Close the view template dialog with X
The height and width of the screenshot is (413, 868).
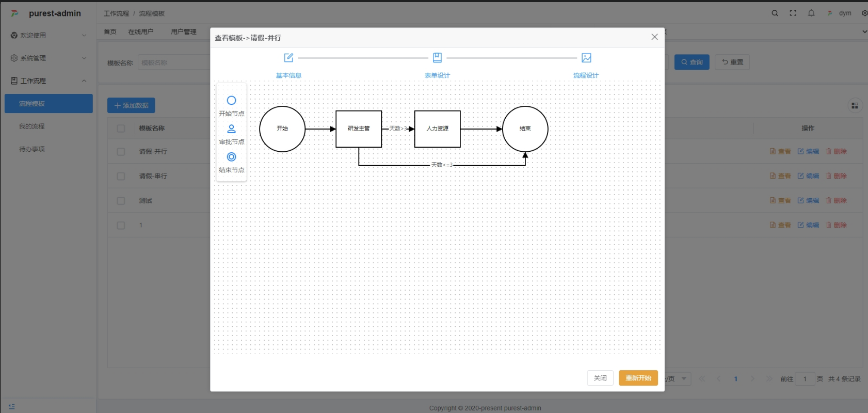point(654,37)
